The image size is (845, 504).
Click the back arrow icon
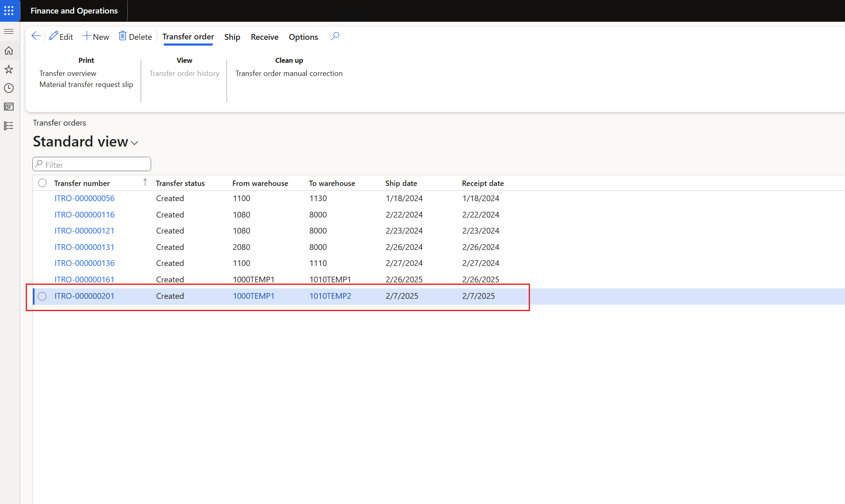click(36, 36)
